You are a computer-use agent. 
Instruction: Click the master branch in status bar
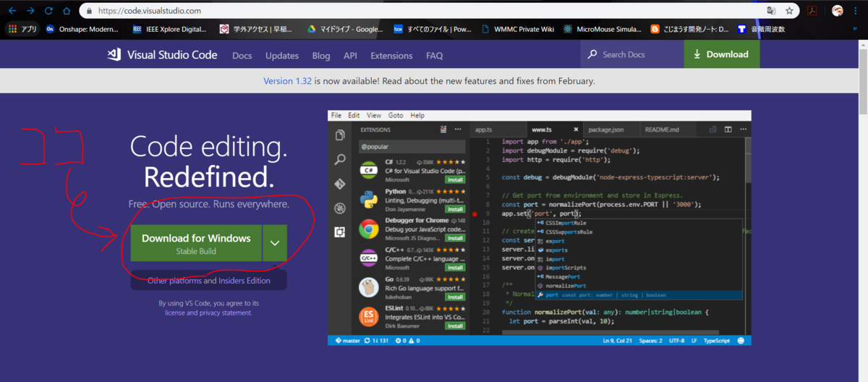(347, 340)
